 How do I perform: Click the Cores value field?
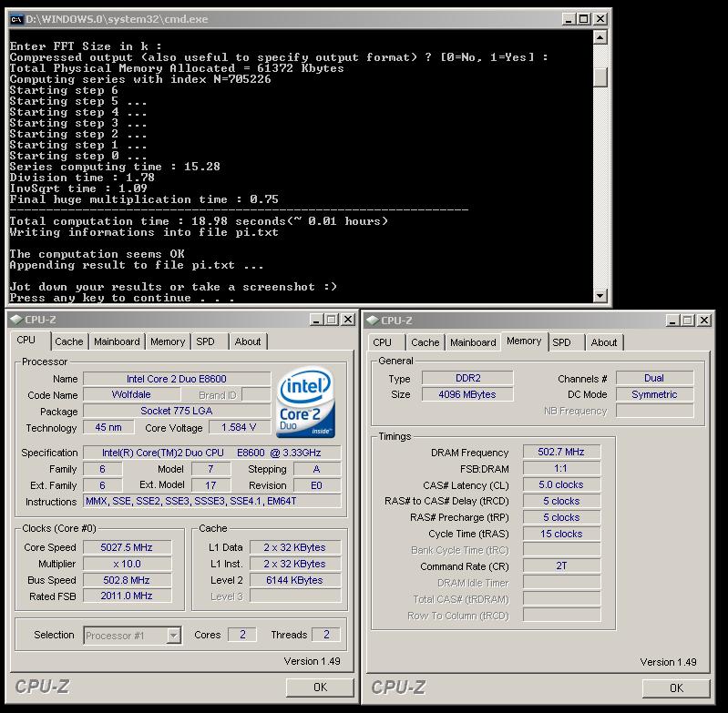point(242,635)
